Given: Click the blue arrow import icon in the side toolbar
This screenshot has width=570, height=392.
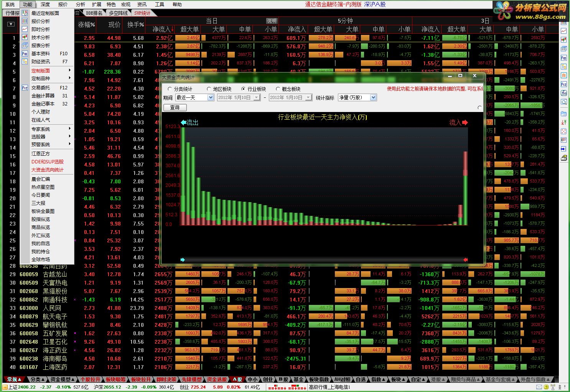Looking at the screenshot, I should pyautogui.click(x=564, y=148).
